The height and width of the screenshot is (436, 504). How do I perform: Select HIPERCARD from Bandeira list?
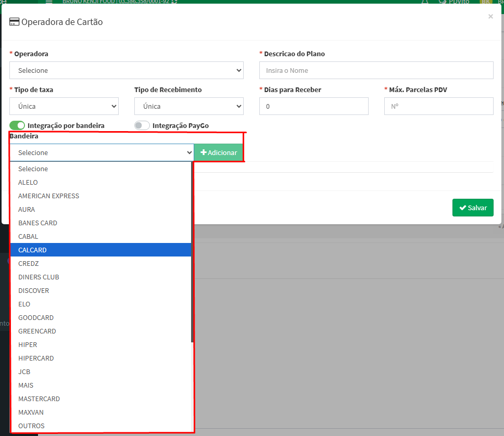coord(100,358)
